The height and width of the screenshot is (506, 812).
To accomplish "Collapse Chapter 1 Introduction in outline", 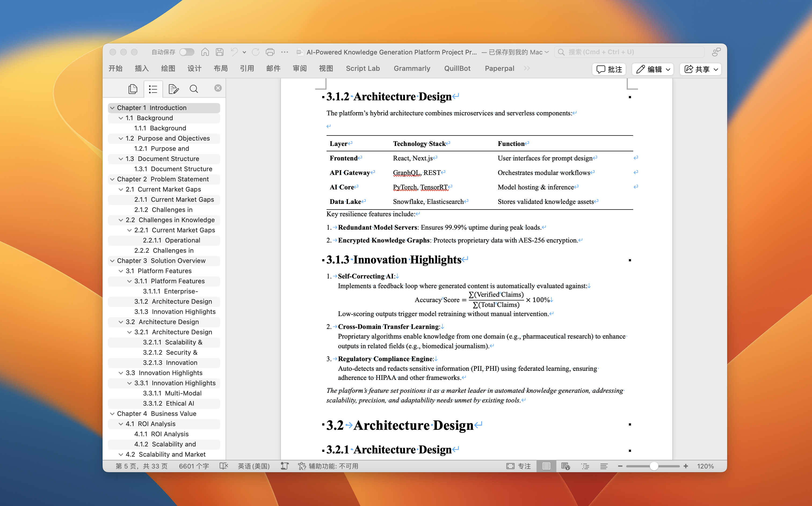I will click(x=113, y=108).
